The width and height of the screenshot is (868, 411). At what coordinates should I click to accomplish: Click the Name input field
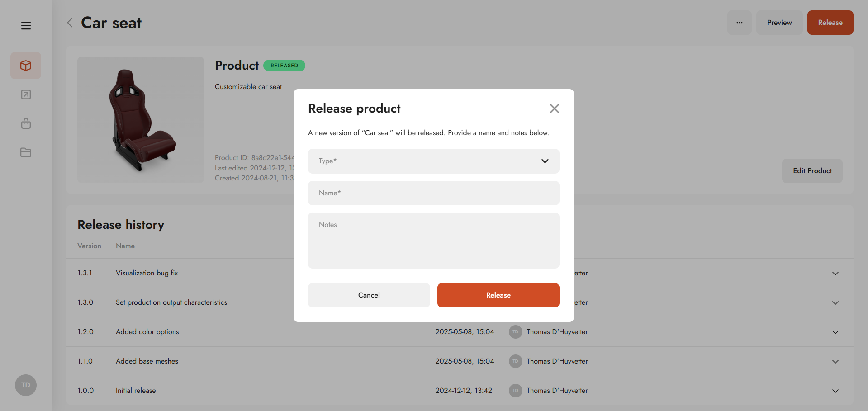pyautogui.click(x=433, y=193)
